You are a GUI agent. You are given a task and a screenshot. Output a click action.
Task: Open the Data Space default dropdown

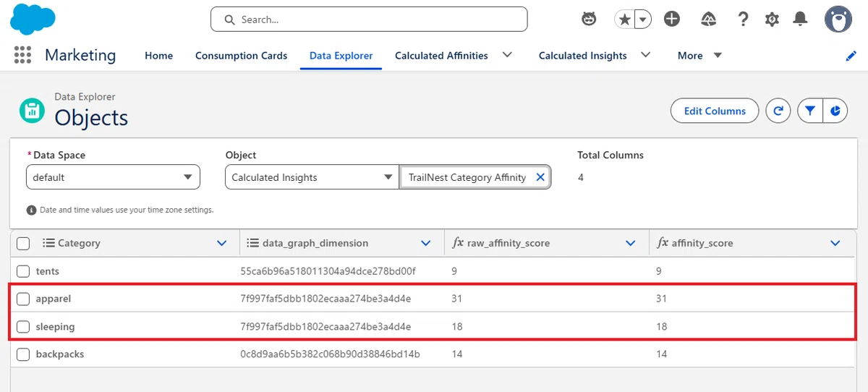(x=113, y=177)
